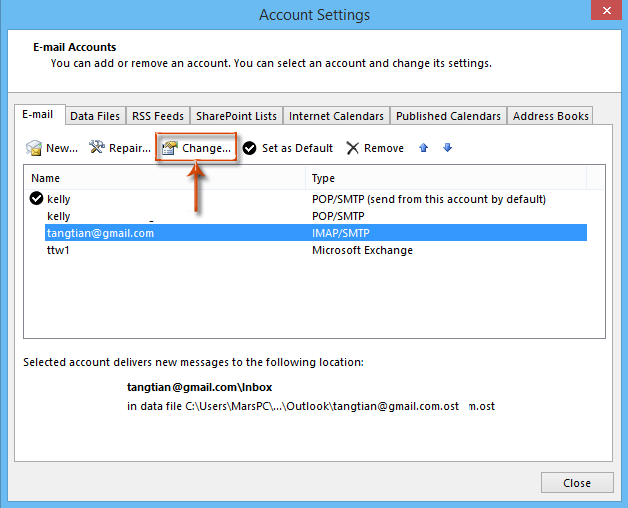This screenshot has height=508, width=628.
Task: Open the Address Books tab
Action: coord(550,116)
